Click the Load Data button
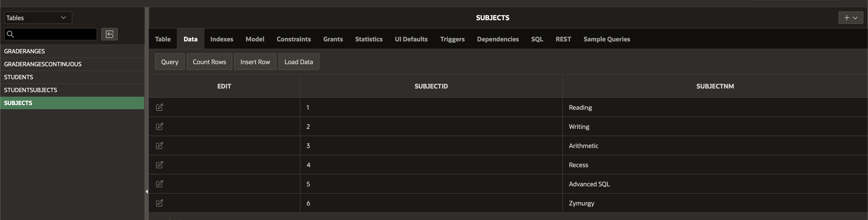 point(299,62)
